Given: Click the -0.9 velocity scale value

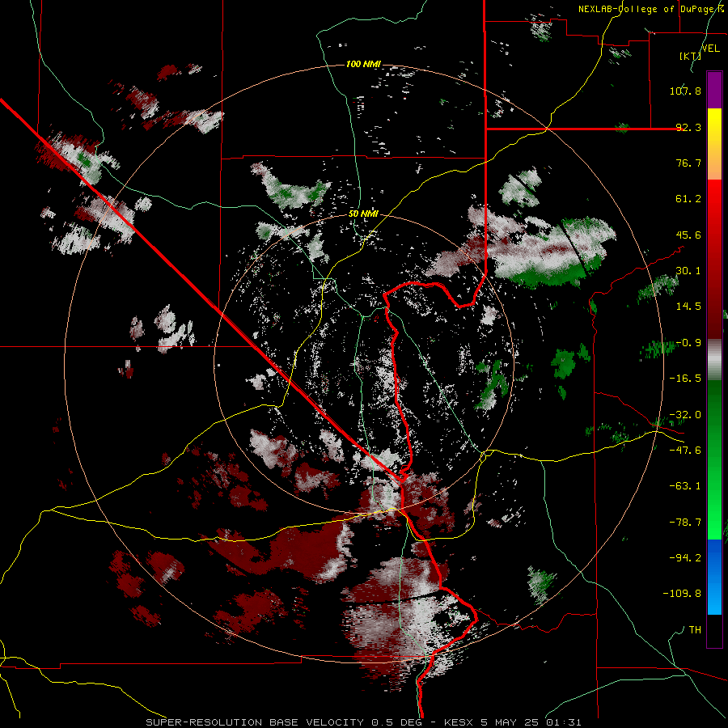Looking at the screenshot, I should point(688,343).
